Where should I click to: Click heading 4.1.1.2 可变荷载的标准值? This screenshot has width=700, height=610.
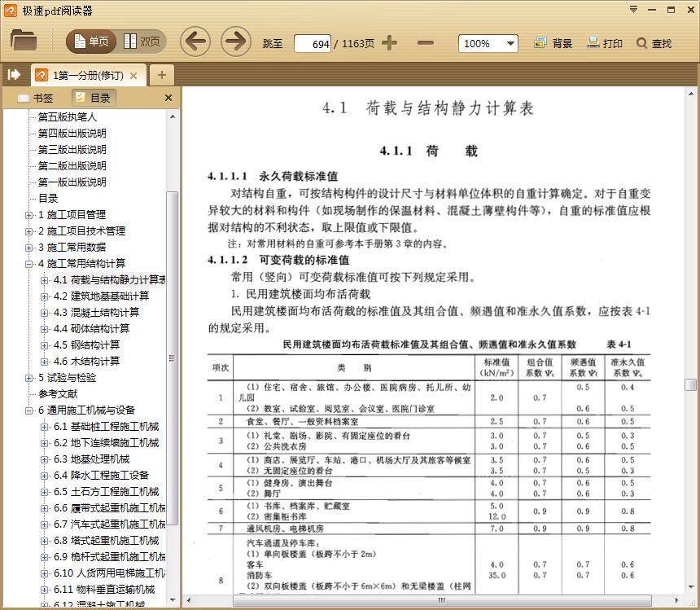tap(278, 260)
